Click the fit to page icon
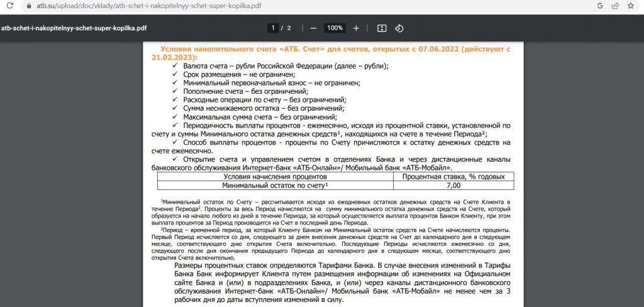This screenshot has width=644, height=307. click(382, 28)
